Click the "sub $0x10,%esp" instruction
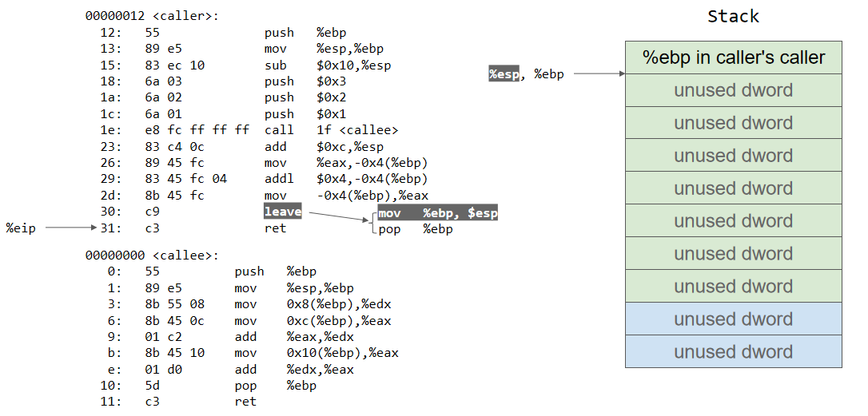 click(328, 65)
